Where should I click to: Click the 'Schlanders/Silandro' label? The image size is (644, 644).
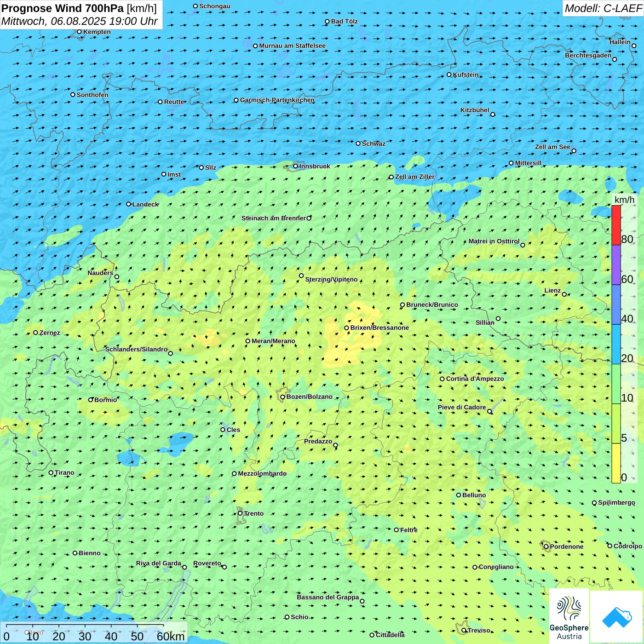(137, 349)
